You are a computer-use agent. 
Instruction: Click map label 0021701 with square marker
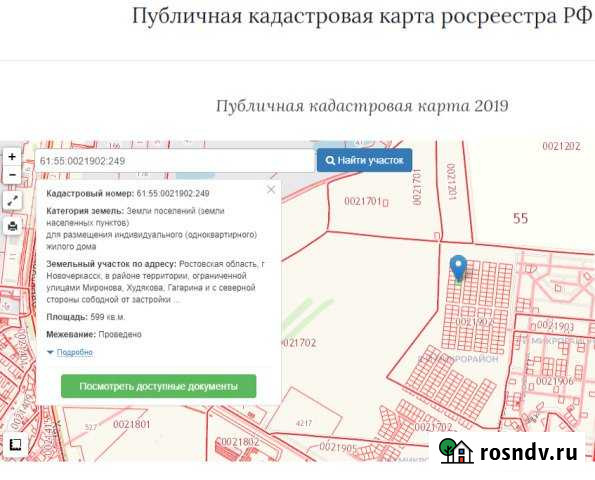click(366, 201)
